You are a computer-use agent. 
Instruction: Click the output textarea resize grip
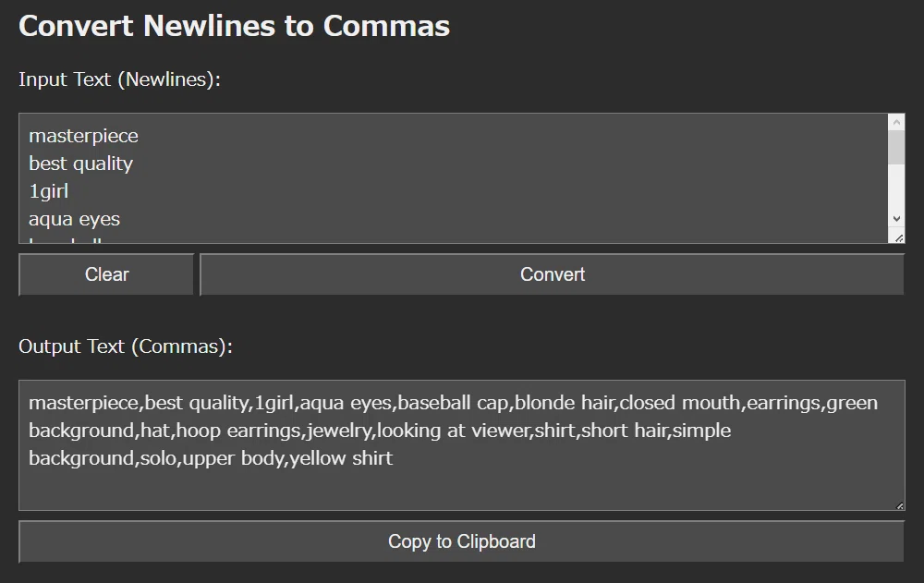tap(899, 505)
